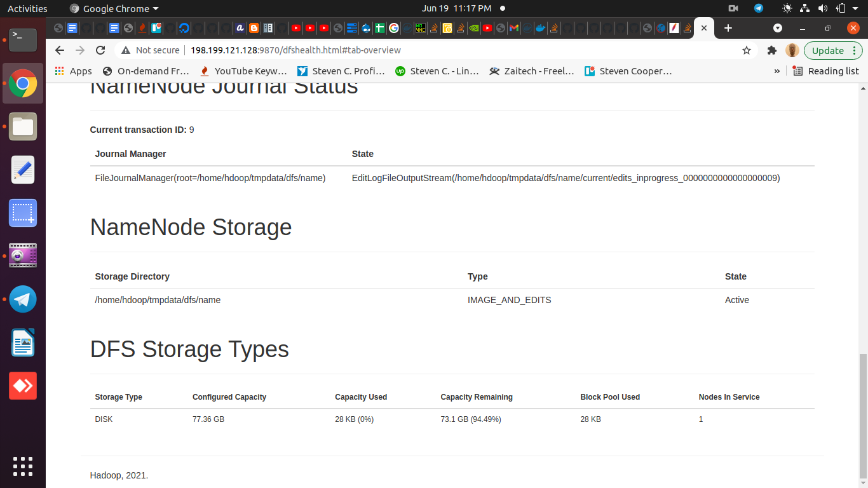Screen dimensions: 868x488
Task: Switch to the green cross tab
Action: [379, 28]
